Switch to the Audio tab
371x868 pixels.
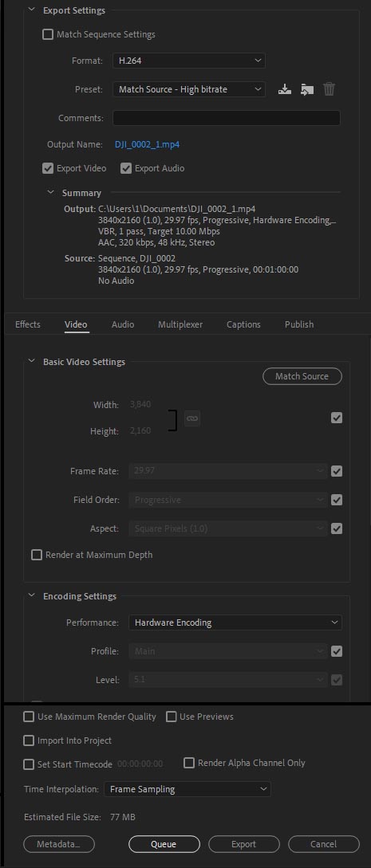[x=122, y=324]
